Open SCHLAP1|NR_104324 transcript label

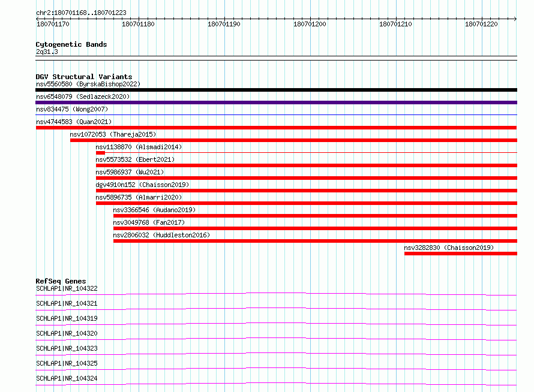click(x=67, y=378)
